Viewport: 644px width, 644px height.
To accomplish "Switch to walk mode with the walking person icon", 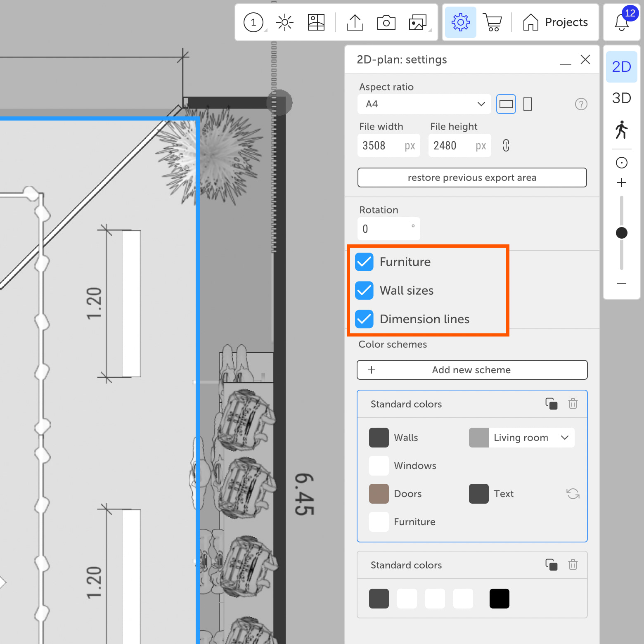I will tap(621, 130).
